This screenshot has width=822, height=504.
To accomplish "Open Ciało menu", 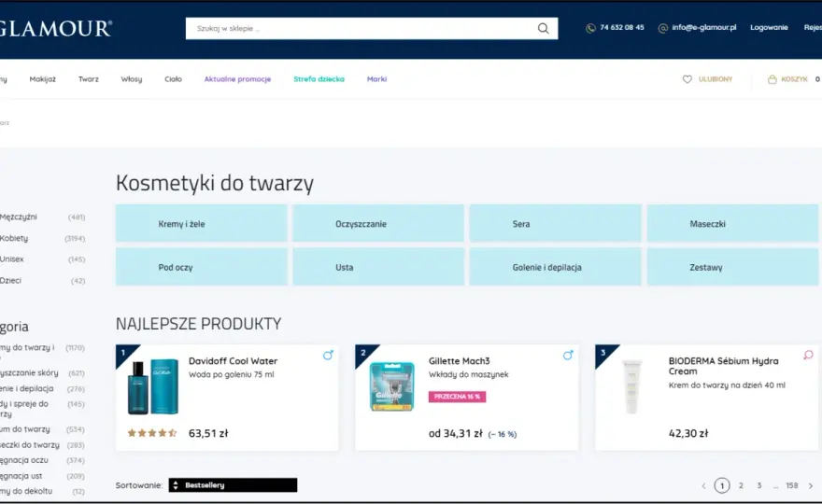I will [x=174, y=79].
